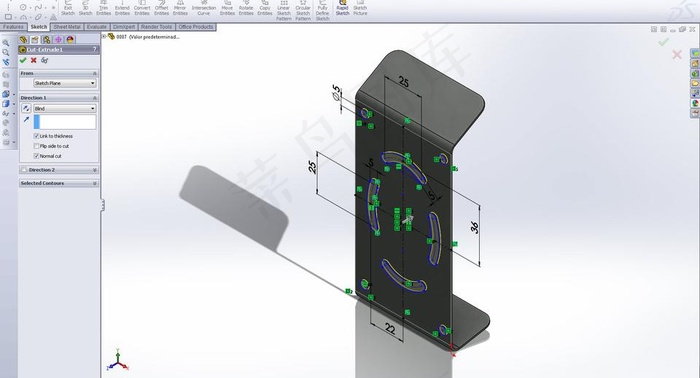The height and width of the screenshot is (378, 700).
Task: Disable the Link to thickness checkbox
Action: pos(37,136)
